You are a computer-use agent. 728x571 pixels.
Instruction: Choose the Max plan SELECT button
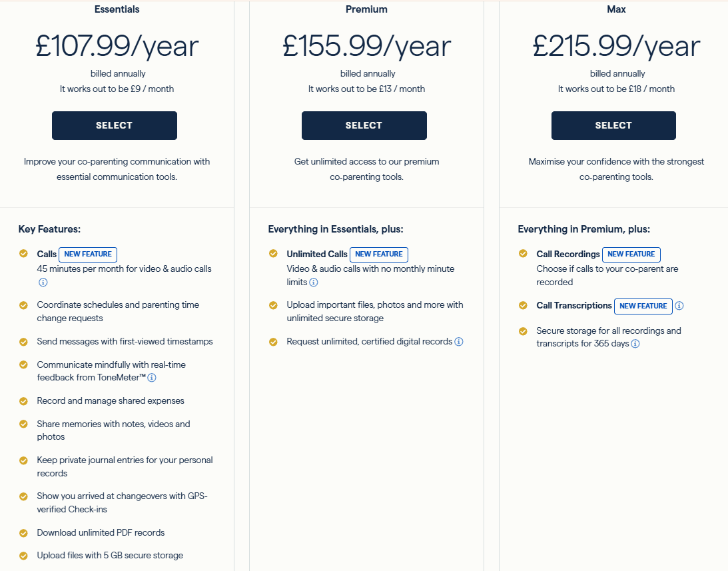pos(613,125)
